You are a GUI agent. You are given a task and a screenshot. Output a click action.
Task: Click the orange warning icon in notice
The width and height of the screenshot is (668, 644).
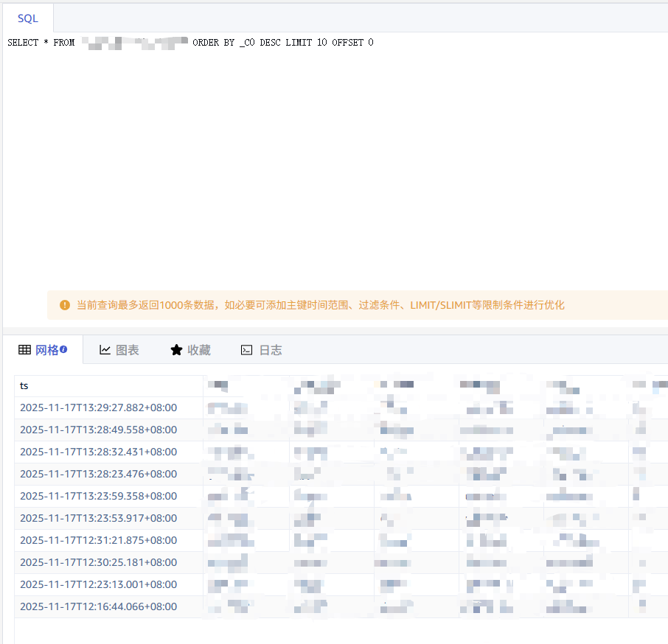point(65,305)
